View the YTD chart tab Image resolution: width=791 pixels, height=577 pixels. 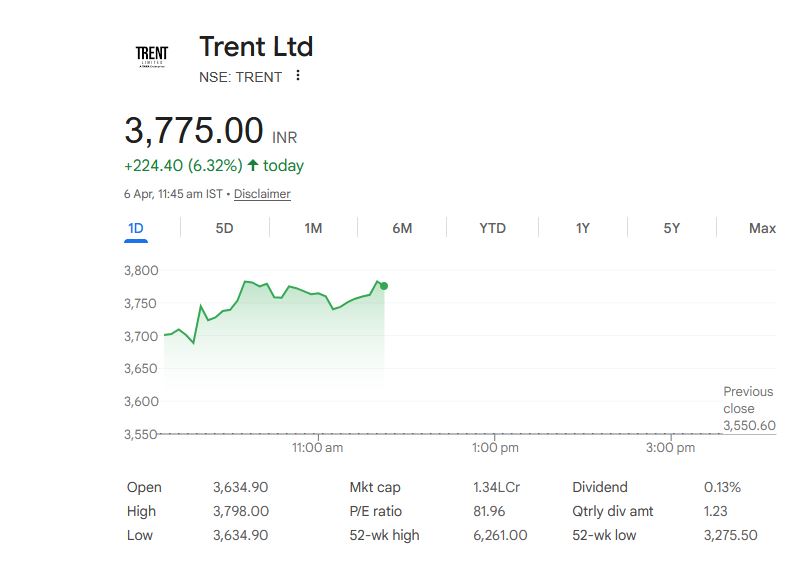tap(492, 228)
